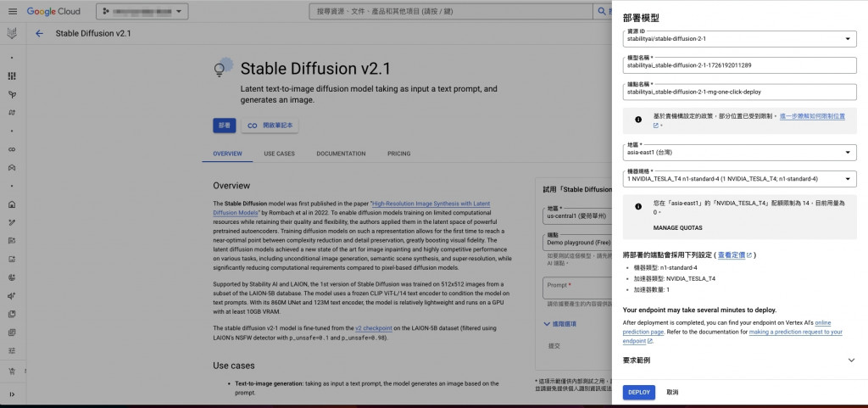
Task: Go back using the arrow beside Stable Diffusion v2.1
Action: pos(39,33)
